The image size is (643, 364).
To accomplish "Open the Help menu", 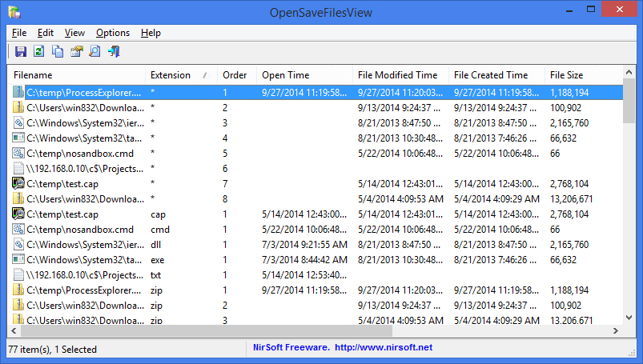I will pyautogui.click(x=151, y=33).
